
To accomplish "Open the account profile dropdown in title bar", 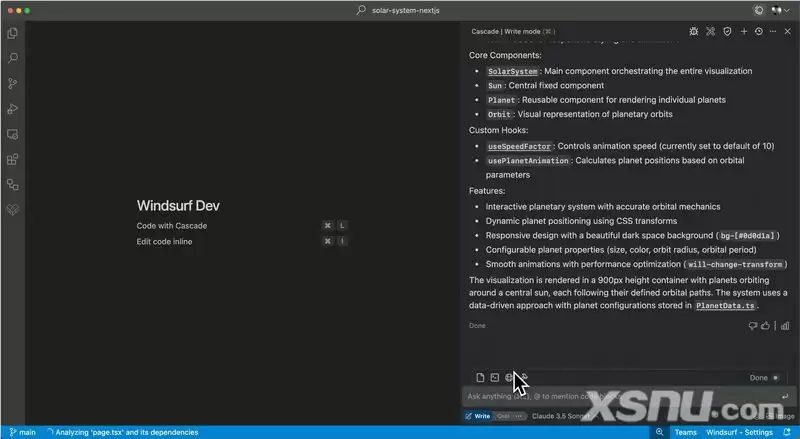I will (x=776, y=10).
